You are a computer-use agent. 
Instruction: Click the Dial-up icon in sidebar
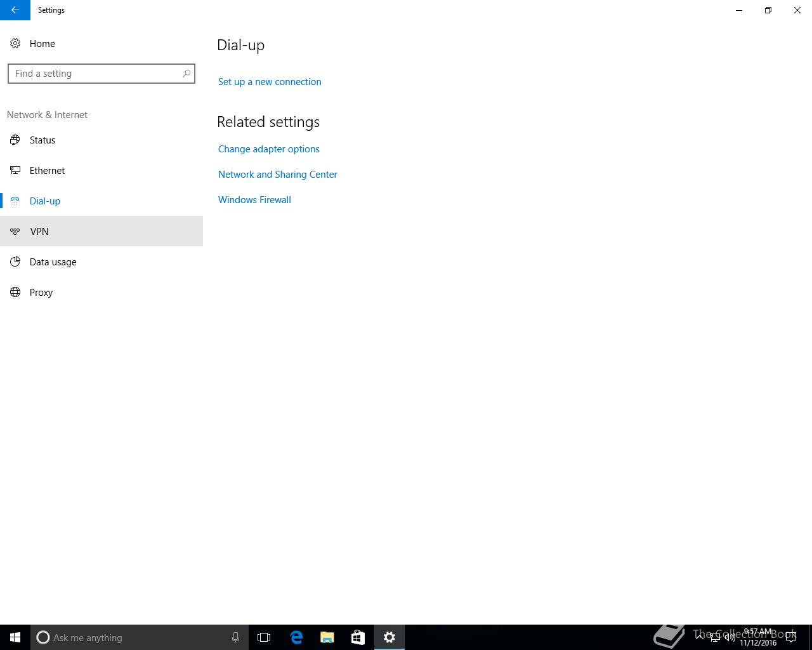(15, 201)
